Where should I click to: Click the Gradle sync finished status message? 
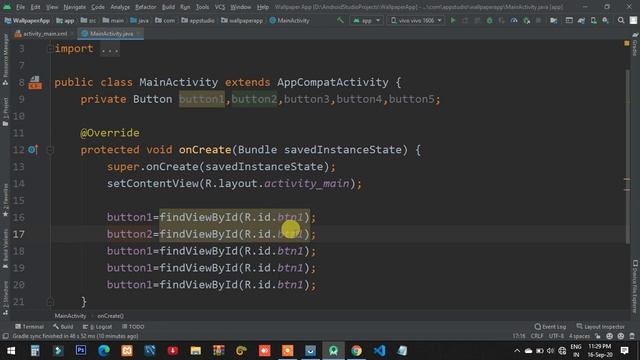[x=75, y=336]
